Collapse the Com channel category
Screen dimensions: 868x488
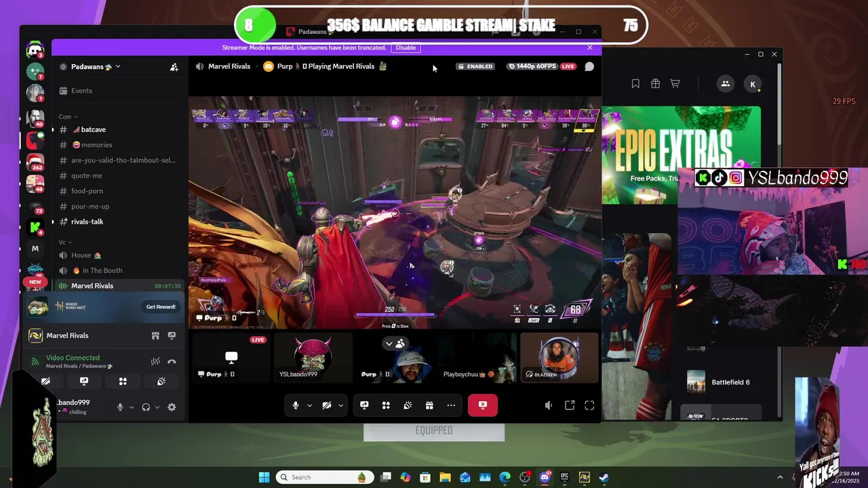pos(68,117)
